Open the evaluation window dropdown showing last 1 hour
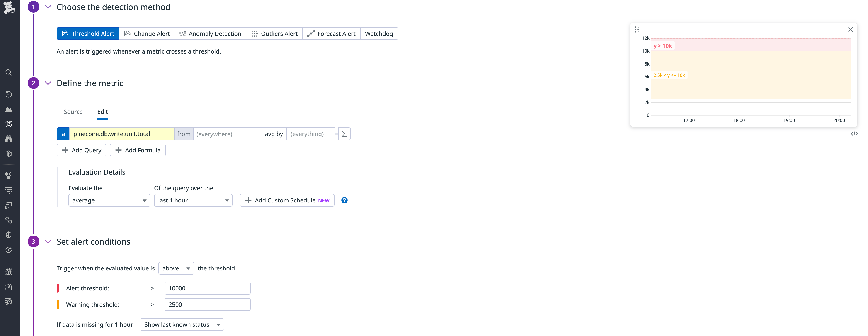Image resolution: width=868 pixels, height=336 pixels. [193, 200]
